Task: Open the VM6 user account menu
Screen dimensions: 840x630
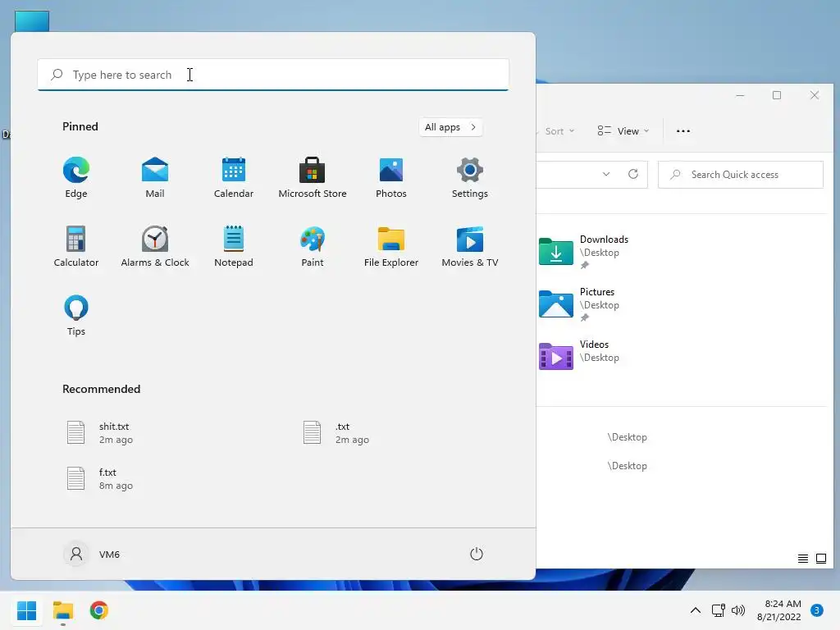Action: [92, 554]
